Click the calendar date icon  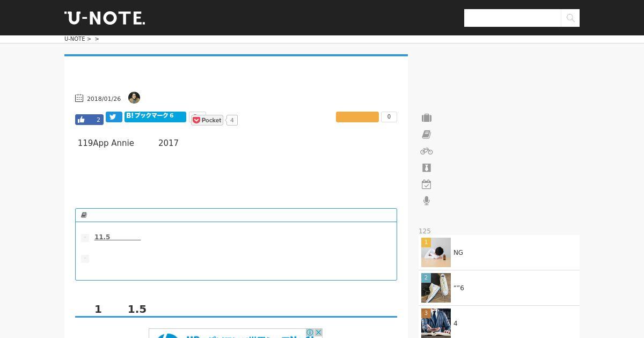[79, 98]
